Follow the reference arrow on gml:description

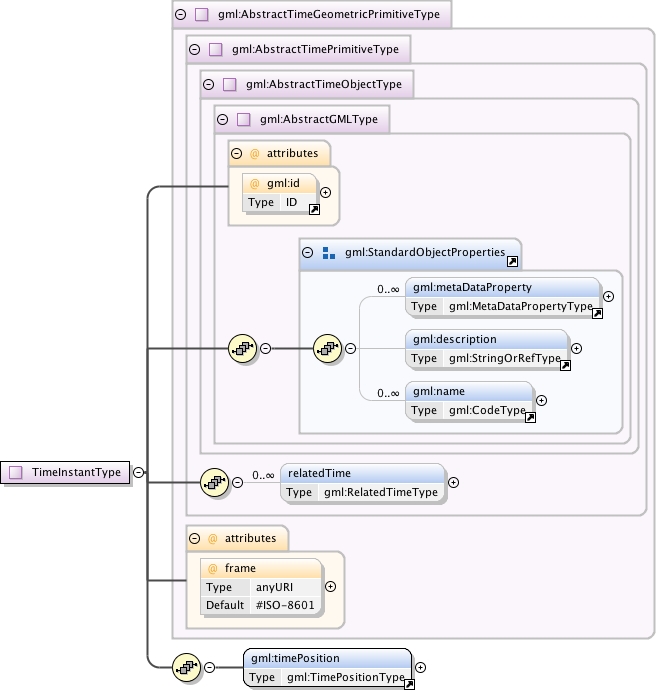pyautogui.click(x=566, y=365)
